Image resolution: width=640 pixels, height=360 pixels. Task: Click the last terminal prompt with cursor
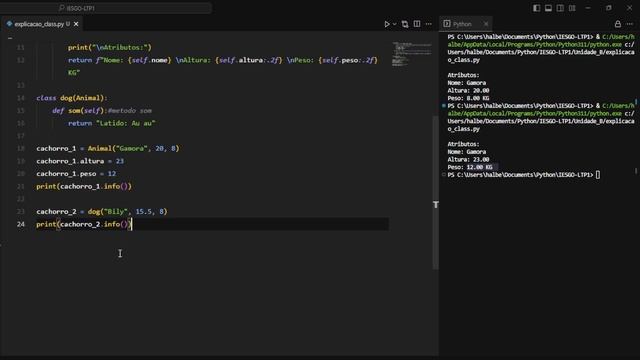tap(524, 175)
